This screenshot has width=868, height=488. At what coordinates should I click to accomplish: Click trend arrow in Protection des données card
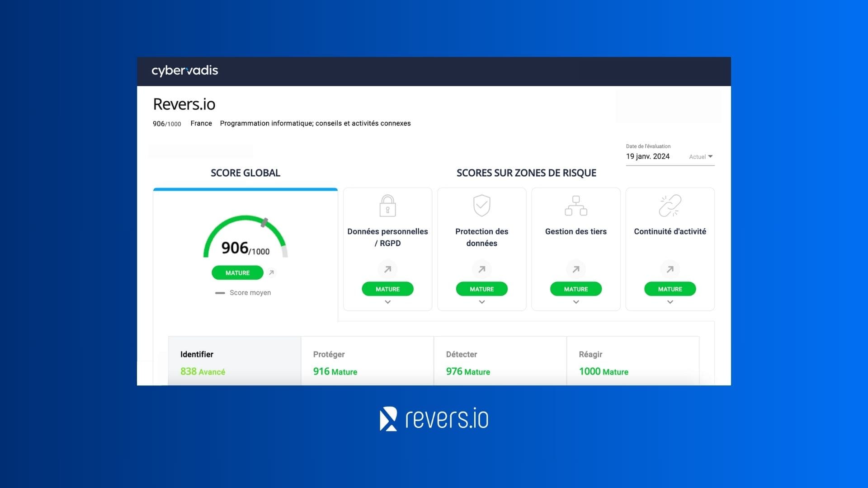[481, 269]
